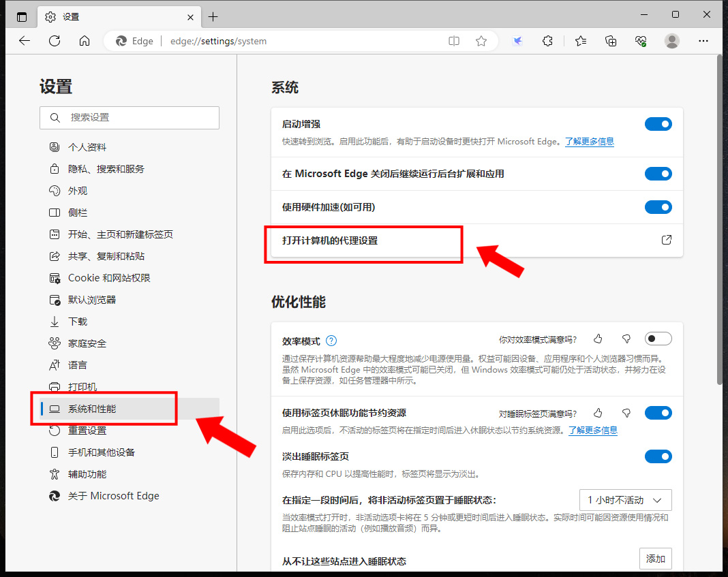Close the 设置 tab
This screenshot has width=728, height=577.
coord(190,17)
